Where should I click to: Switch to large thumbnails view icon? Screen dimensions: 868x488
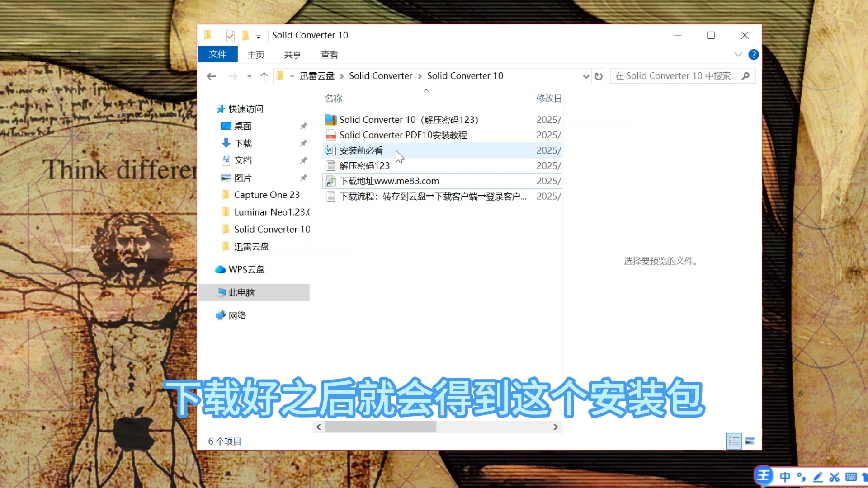750,441
